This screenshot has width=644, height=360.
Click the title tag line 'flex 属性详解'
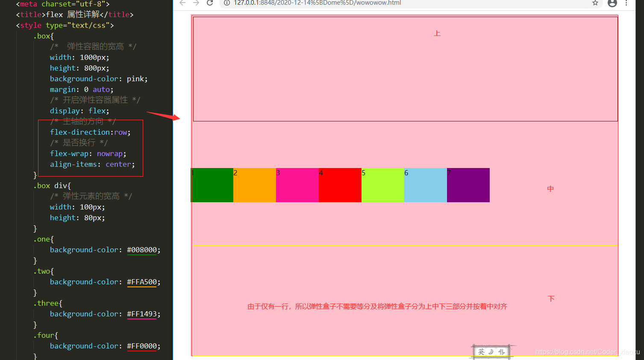click(x=75, y=15)
